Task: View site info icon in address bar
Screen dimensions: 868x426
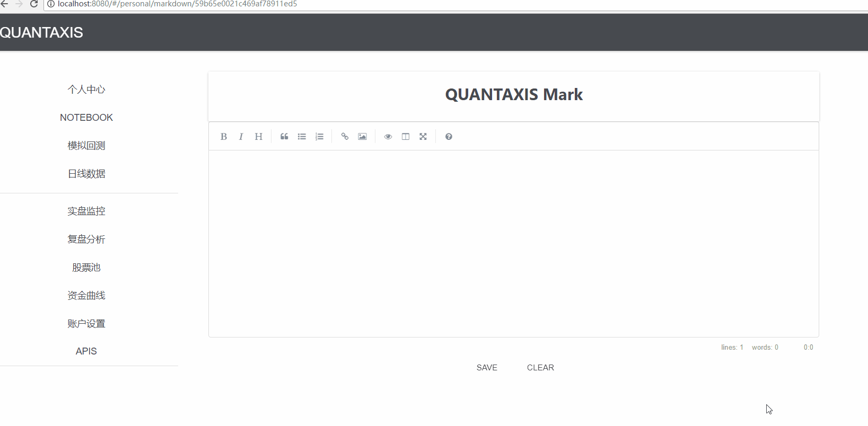Action: 51,4
